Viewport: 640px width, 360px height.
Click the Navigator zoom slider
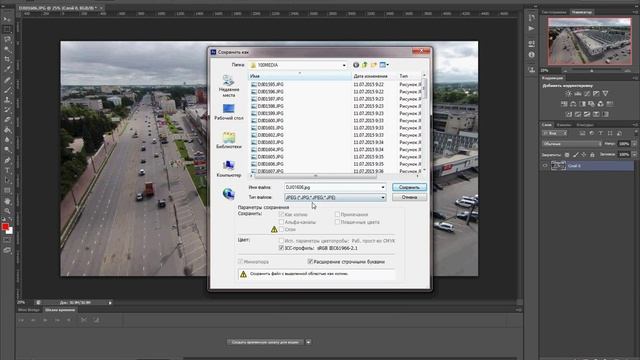[592, 71]
